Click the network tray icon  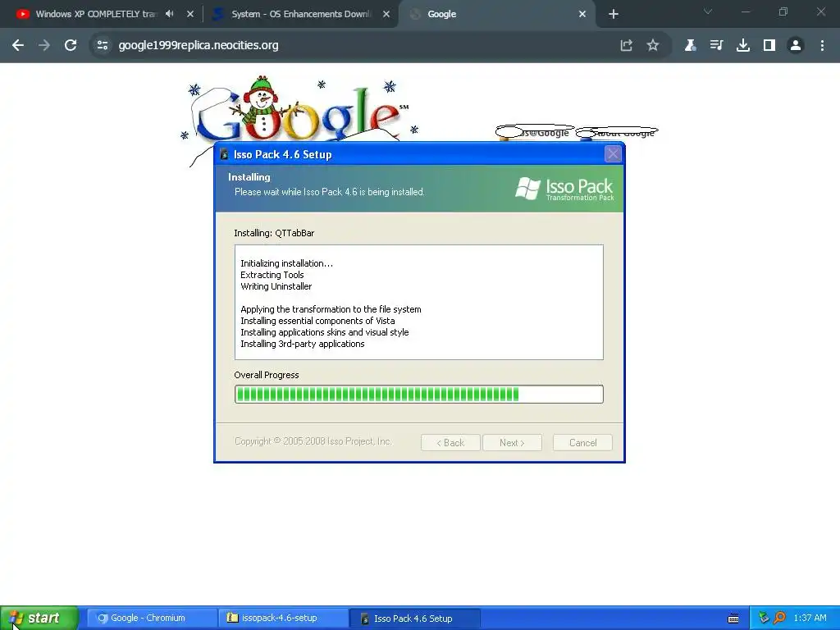coord(764,619)
